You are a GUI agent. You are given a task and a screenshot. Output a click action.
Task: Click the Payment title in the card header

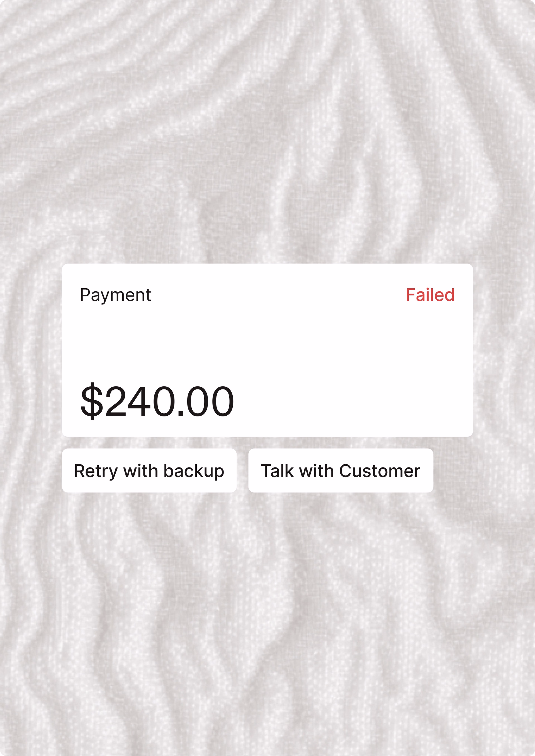tap(116, 295)
